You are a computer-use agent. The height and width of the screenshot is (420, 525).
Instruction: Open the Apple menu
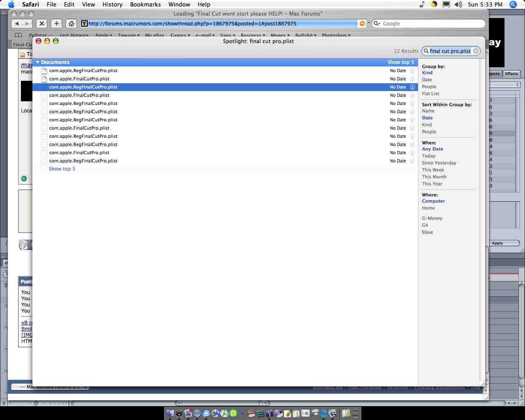click(11, 5)
